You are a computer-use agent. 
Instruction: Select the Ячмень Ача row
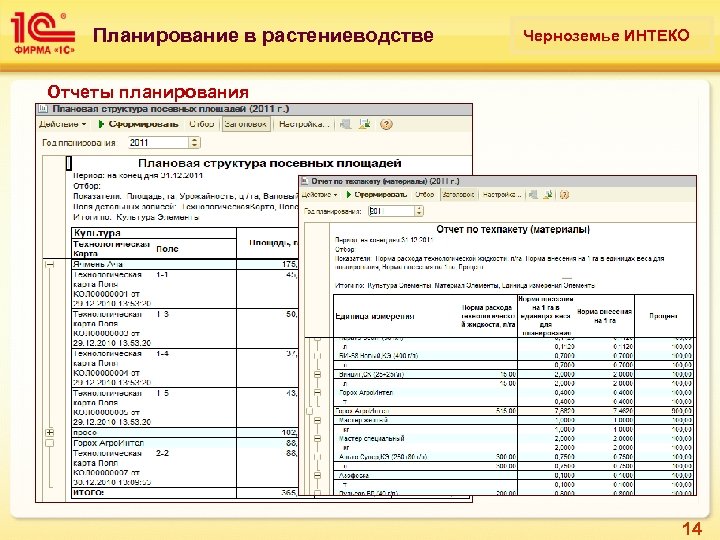coord(186,264)
